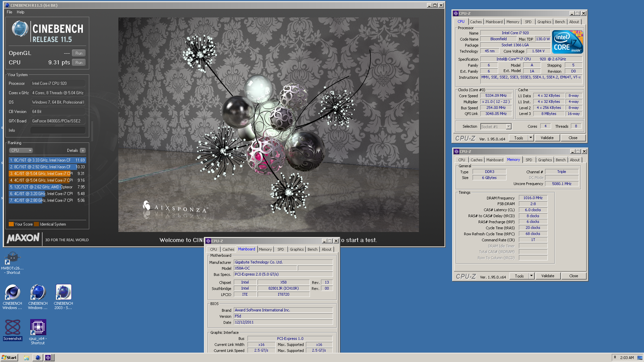The height and width of the screenshot is (362, 644).
Task: Click the Cinebench panel resize grip handle
Action: click(x=92, y=131)
